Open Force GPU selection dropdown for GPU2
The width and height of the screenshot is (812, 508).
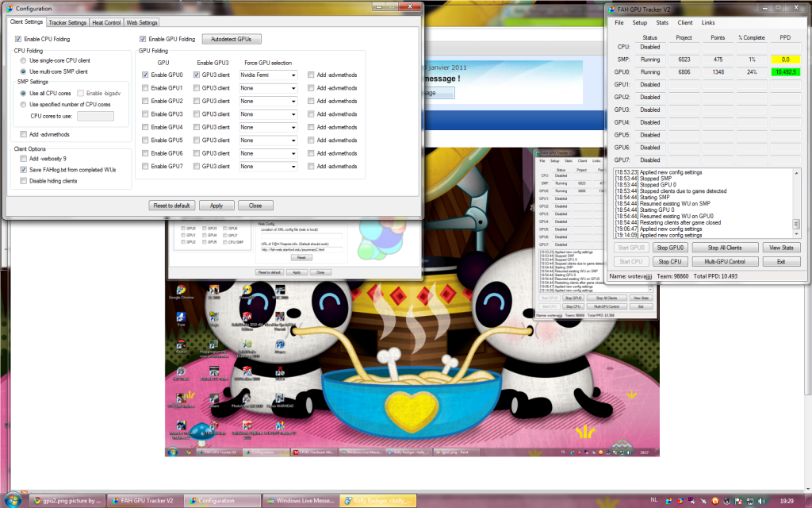click(268, 101)
